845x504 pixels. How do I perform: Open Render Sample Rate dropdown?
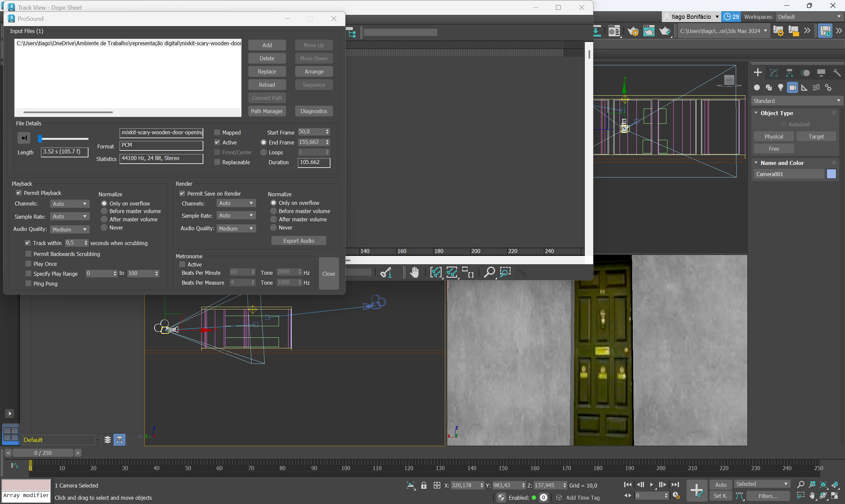[x=236, y=215]
